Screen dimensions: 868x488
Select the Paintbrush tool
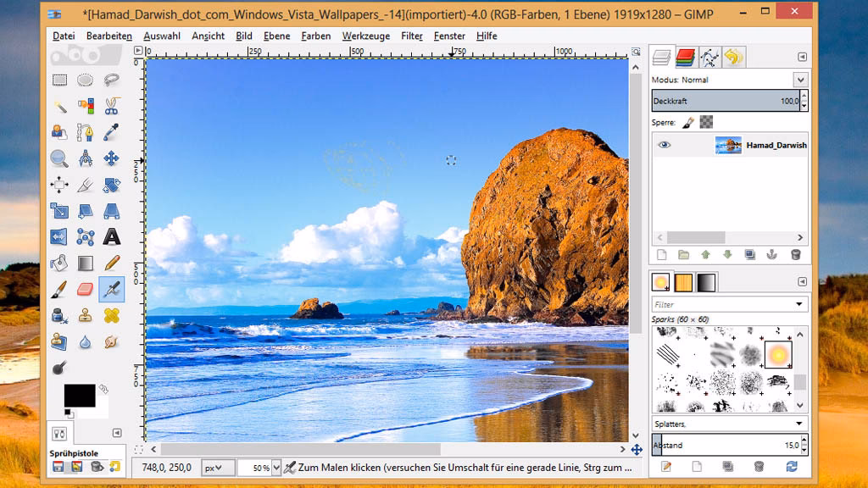pyautogui.click(x=58, y=290)
